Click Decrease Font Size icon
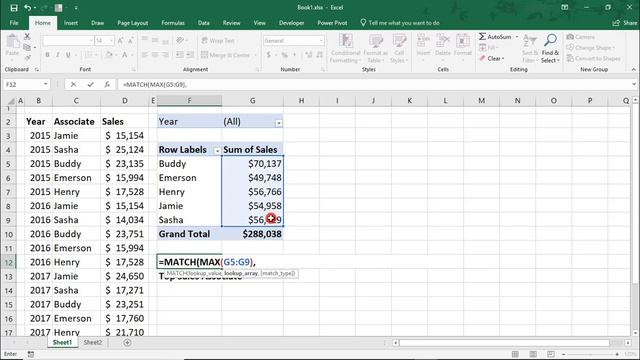 131,41
